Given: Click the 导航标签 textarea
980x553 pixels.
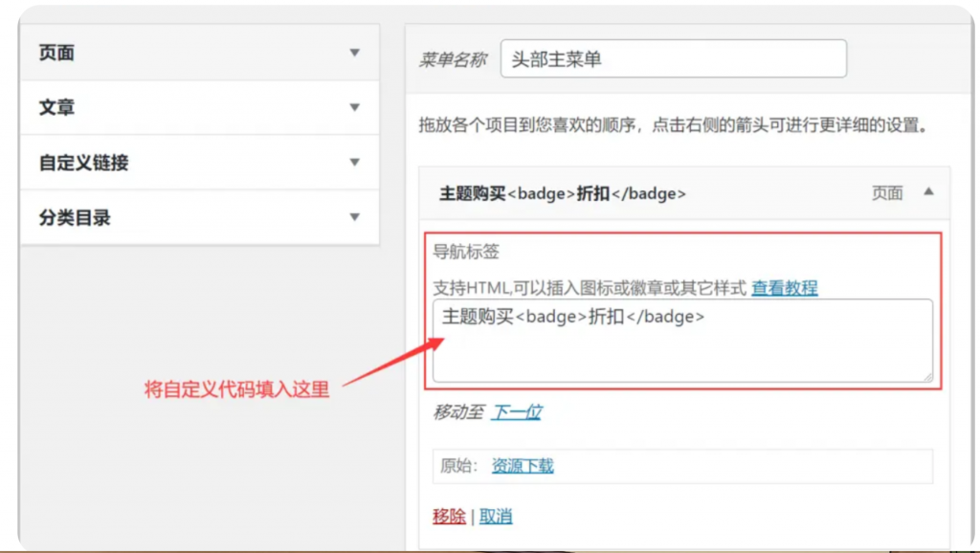Looking at the screenshot, I should pos(682,341).
